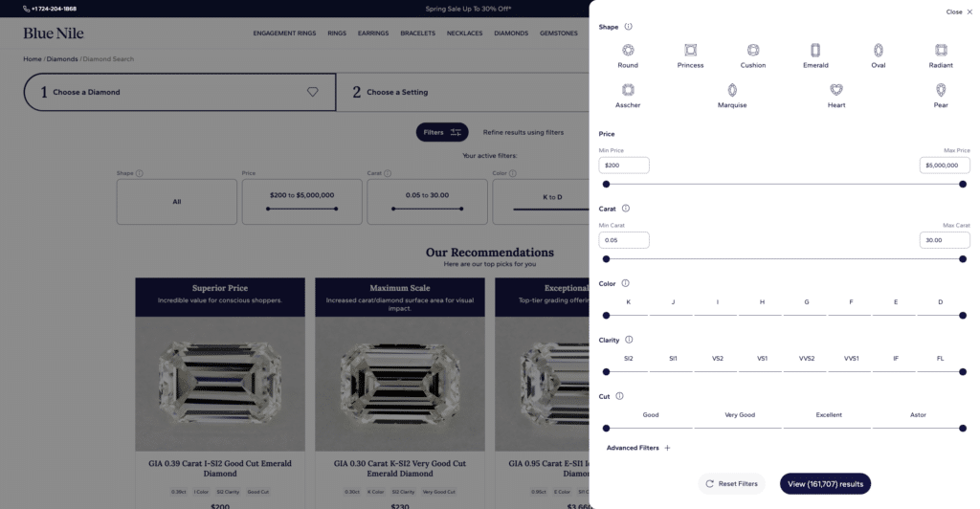Click the right handle of Price slider
This screenshot has height=509, width=980.
coord(963,185)
